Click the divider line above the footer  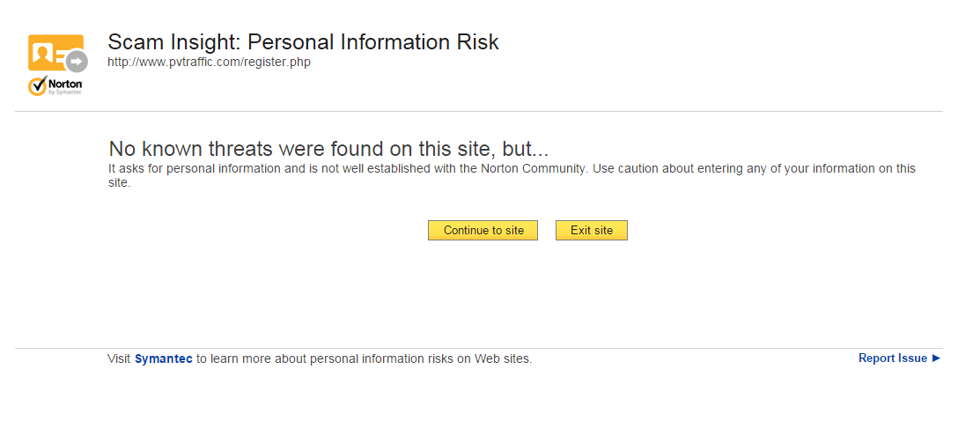478,348
